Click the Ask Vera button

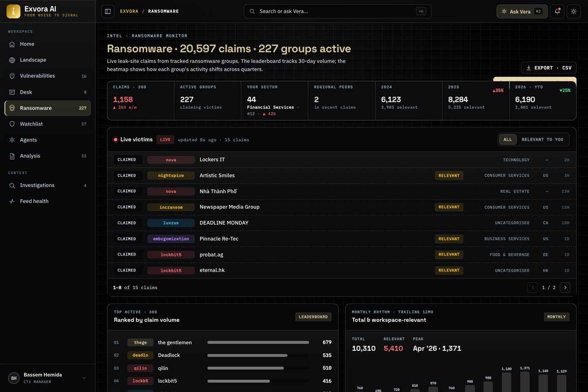pyautogui.click(x=522, y=11)
